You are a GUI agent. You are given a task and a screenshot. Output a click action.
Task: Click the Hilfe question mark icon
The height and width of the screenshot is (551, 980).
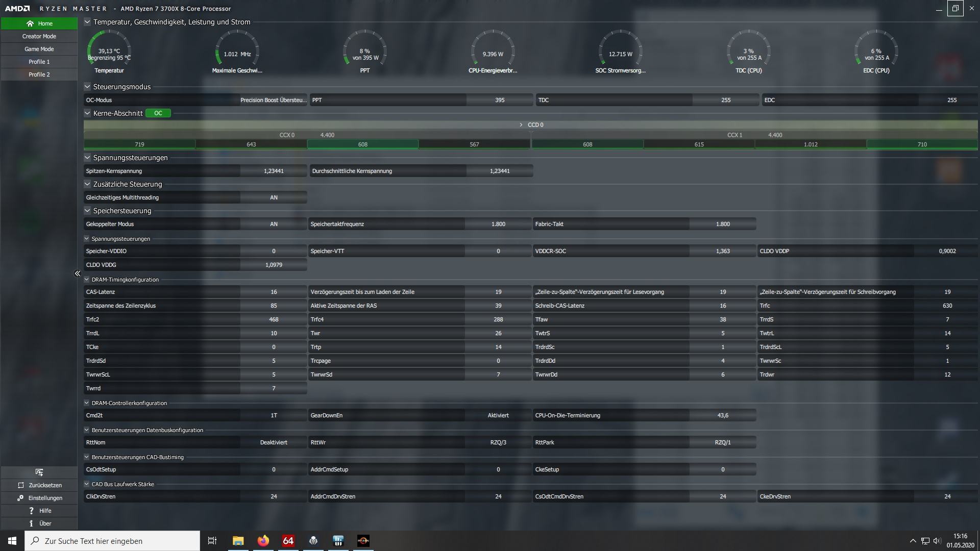click(x=31, y=511)
